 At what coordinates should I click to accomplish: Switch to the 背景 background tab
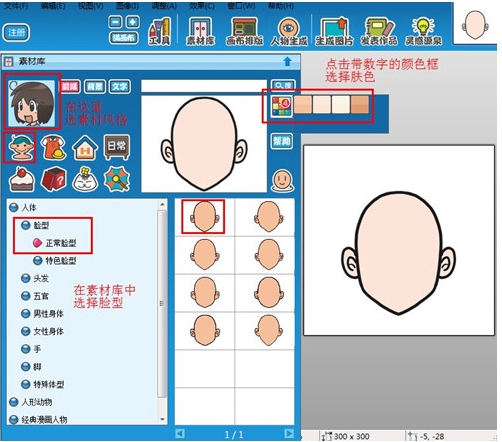click(x=95, y=87)
